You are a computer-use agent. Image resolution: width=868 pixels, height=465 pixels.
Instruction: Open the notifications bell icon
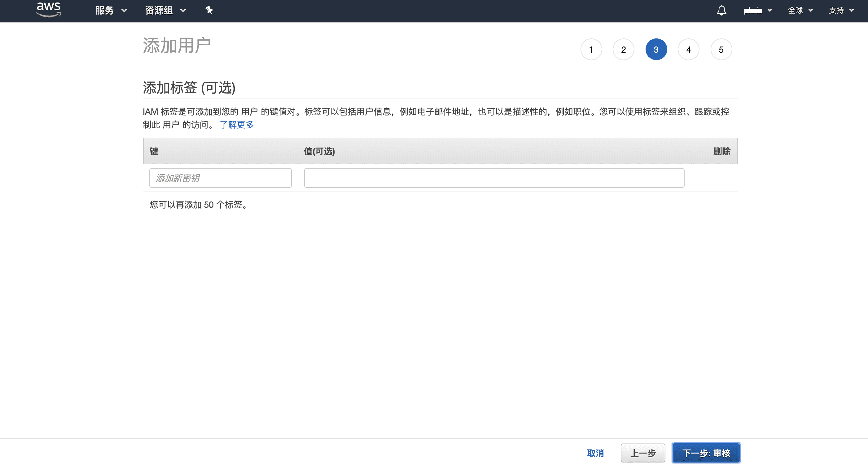pyautogui.click(x=721, y=11)
